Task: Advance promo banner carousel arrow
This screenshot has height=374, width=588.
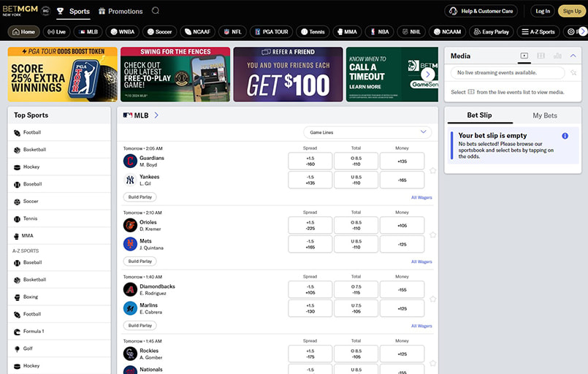Action: (x=427, y=75)
